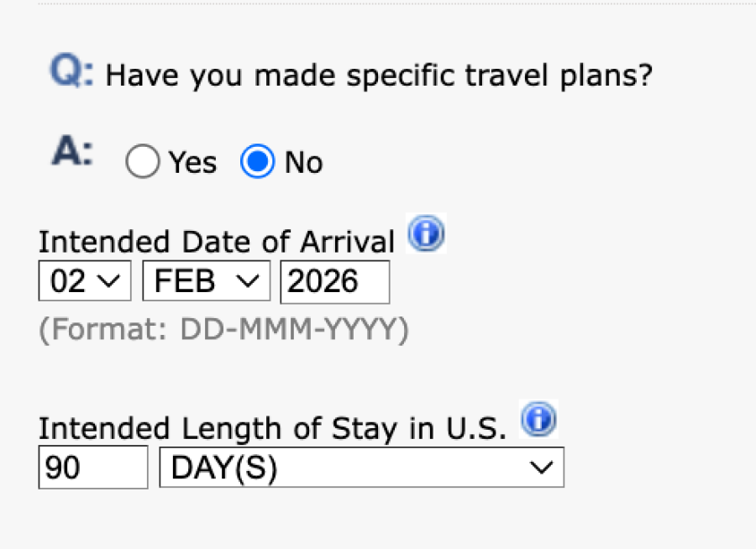
Task: Click the arrival year field showing 2026
Action: pyautogui.click(x=334, y=281)
